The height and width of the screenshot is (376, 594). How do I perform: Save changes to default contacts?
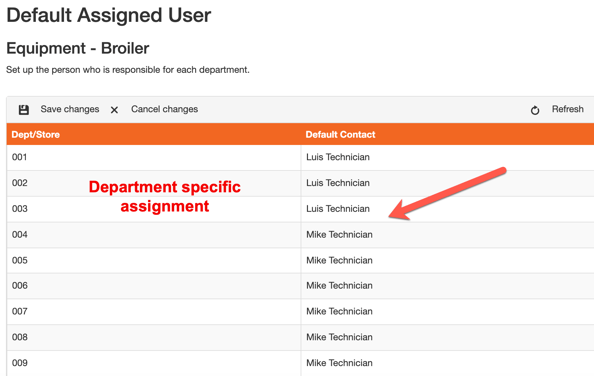coord(70,109)
